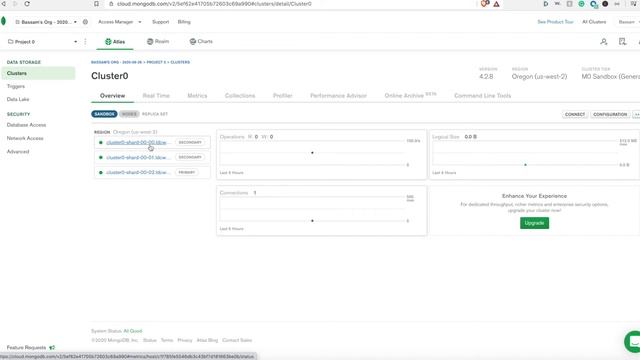Select the Profiler tab
Viewport: 640px width, 360px height.
282,96
